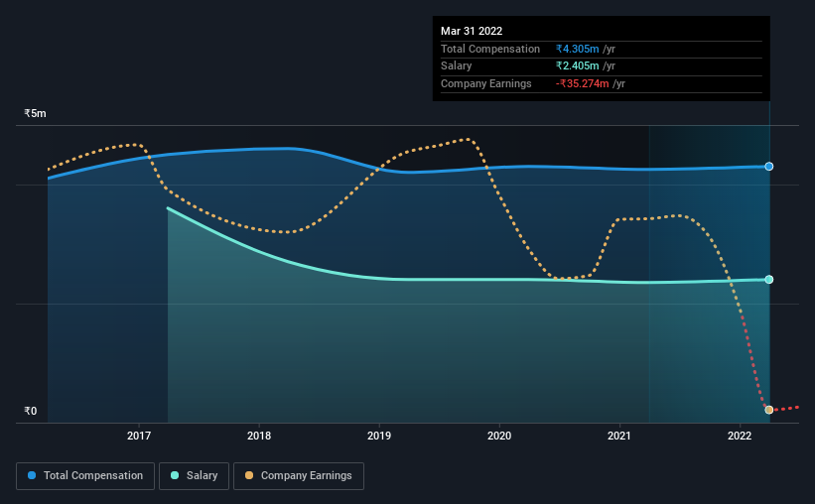
Task: Click the orange Company Earnings legend dot
Action: [249, 475]
